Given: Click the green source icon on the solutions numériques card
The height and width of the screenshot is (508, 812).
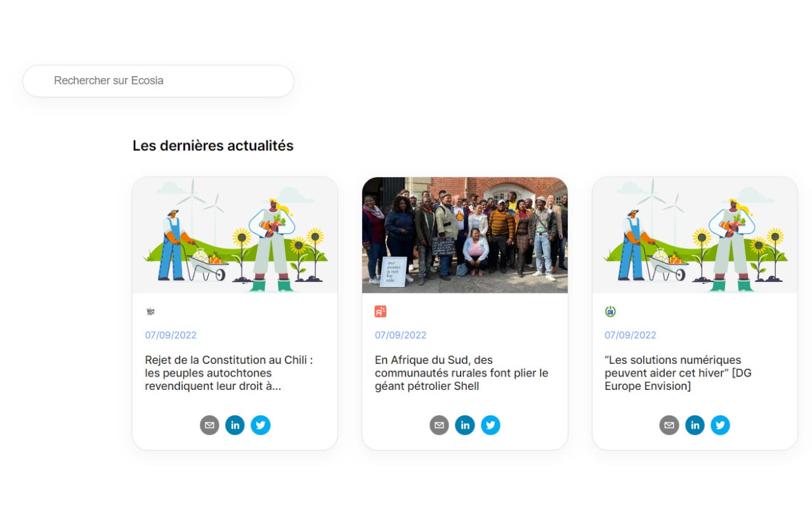Looking at the screenshot, I should point(610,311).
